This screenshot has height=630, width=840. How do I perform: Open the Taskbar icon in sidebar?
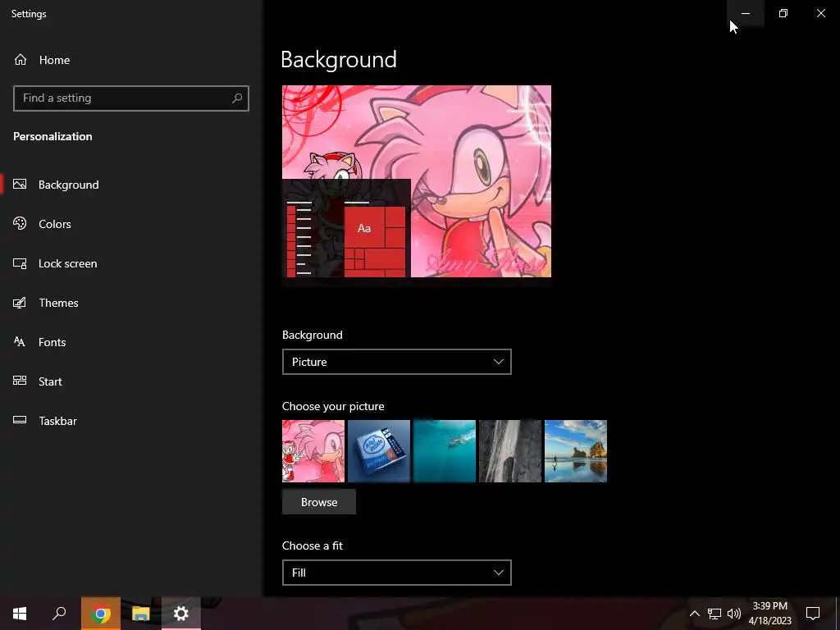coord(20,421)
